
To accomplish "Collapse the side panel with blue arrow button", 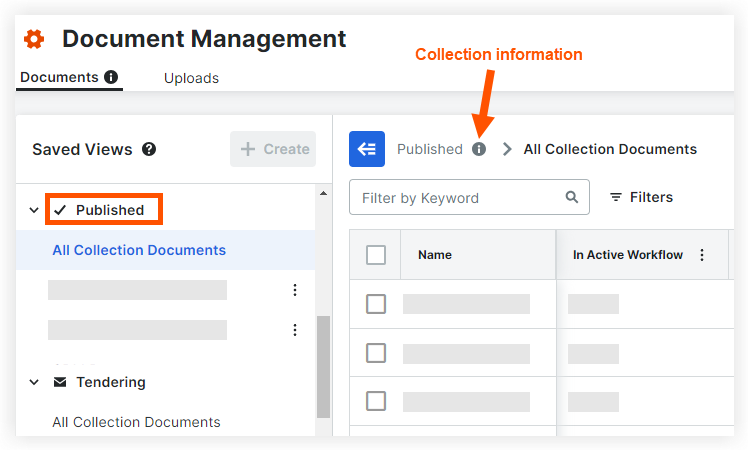I will [367, 149].
